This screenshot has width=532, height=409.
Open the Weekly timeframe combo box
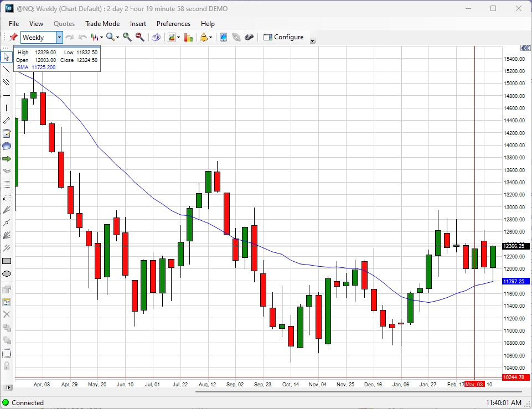tap(42, 37)
